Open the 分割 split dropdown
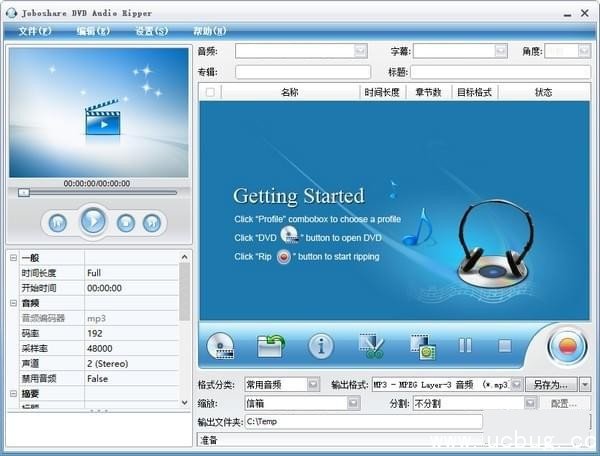 coord(530,403)
